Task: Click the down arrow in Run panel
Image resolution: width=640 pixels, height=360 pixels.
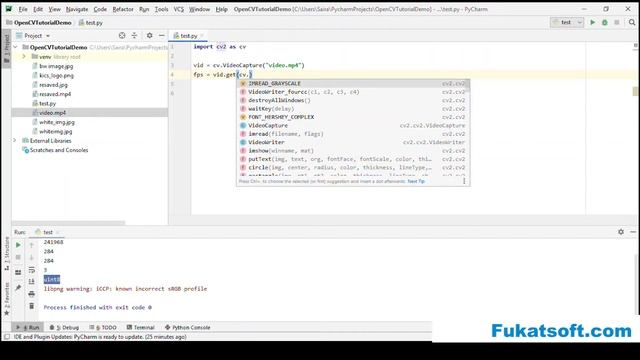Action: click(31, 258)
